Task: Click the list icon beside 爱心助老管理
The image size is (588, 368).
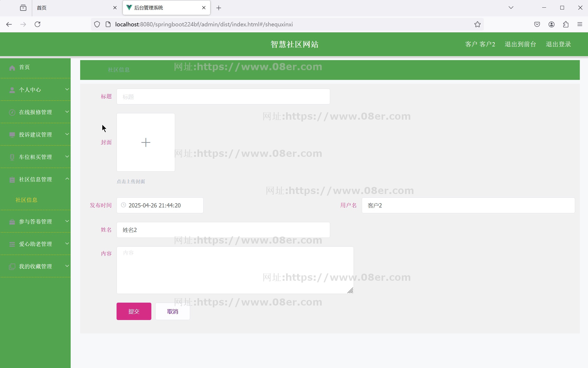Action: tap(12, 244)
